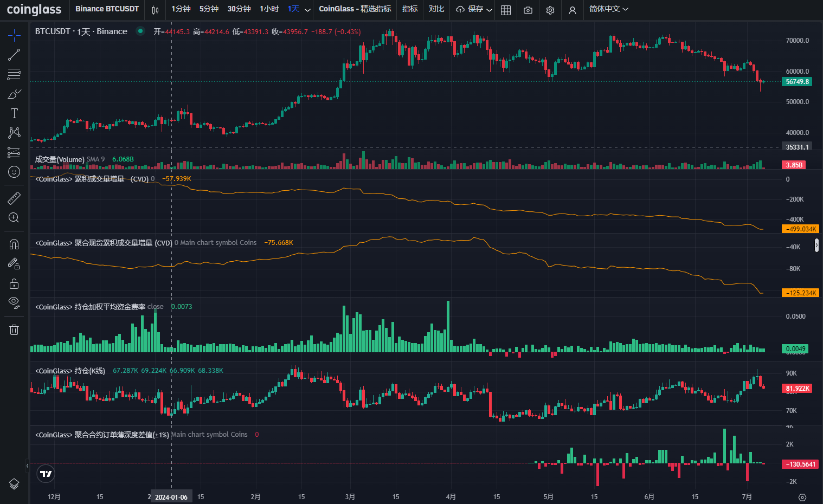823x504 pixels.
Task: Open chart settings gear in top bar
Action: click(550, 10)
